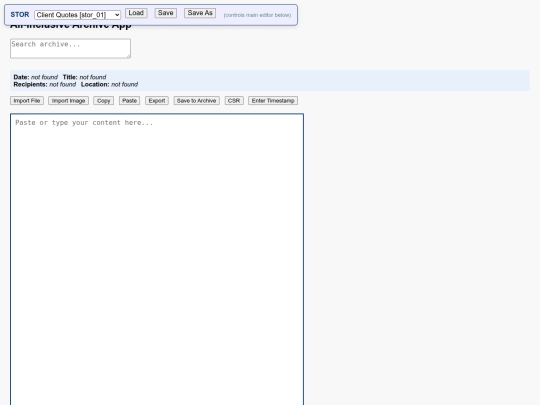
Task: Click the Load button in STOR bar
Action: pos(136,13)
